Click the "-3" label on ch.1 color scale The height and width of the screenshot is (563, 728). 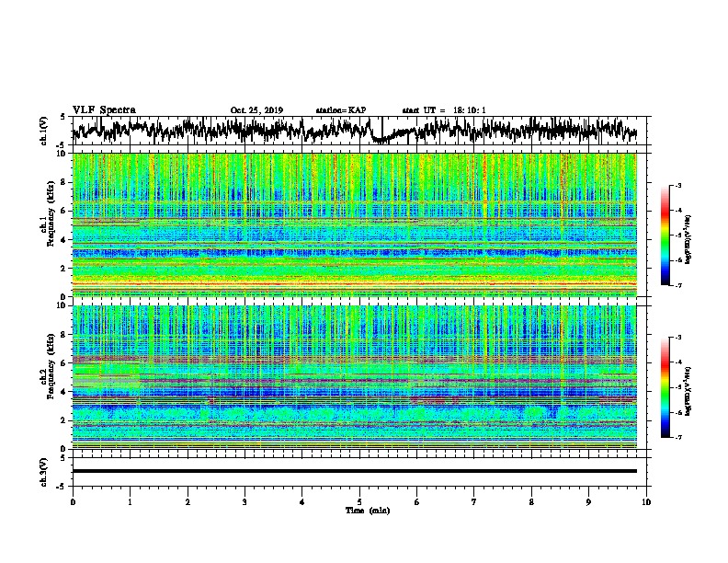(677, 185)
